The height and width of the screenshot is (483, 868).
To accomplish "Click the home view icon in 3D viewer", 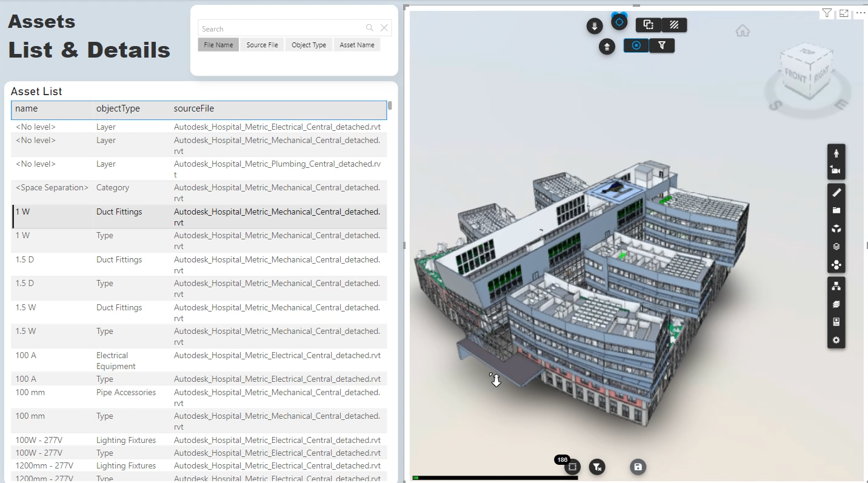I will (743, 31).
